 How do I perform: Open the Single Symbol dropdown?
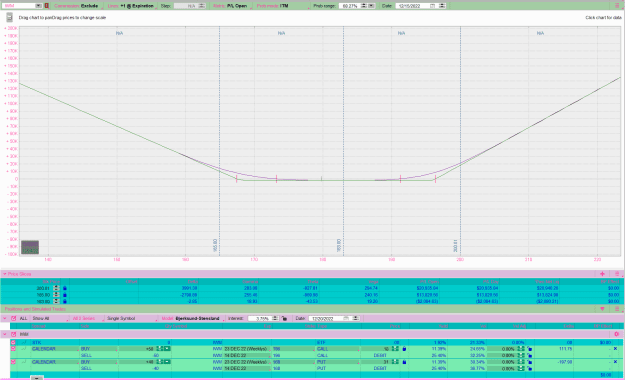click(132, 319)
